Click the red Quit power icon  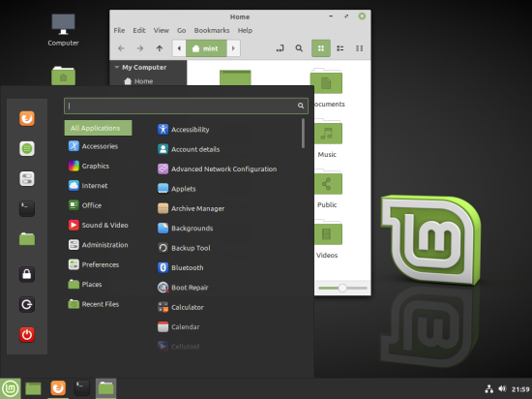pos(27,335)
